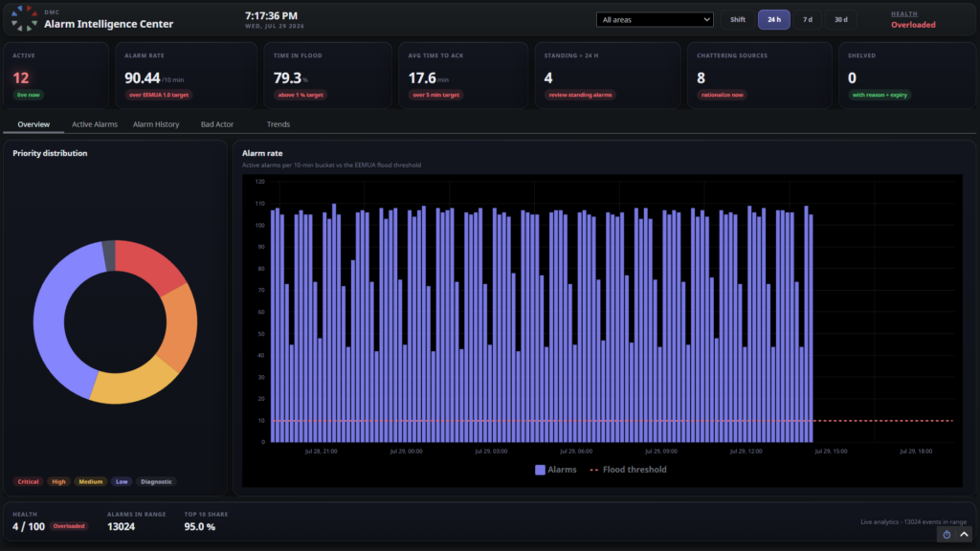Image resolution: width=980 pixels, height=551 pixels.
Task: Click the stopwatch icon in the corner
Action: point(947,534)
